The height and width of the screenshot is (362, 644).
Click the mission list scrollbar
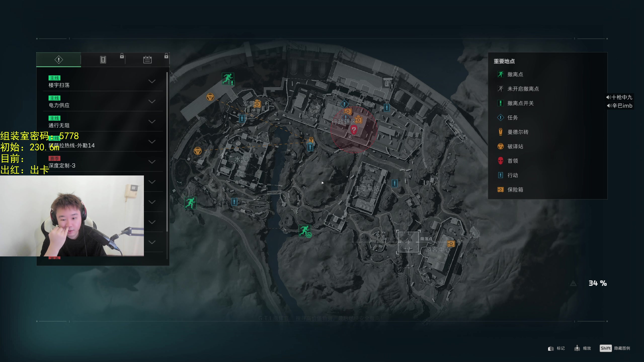(167, 152)
